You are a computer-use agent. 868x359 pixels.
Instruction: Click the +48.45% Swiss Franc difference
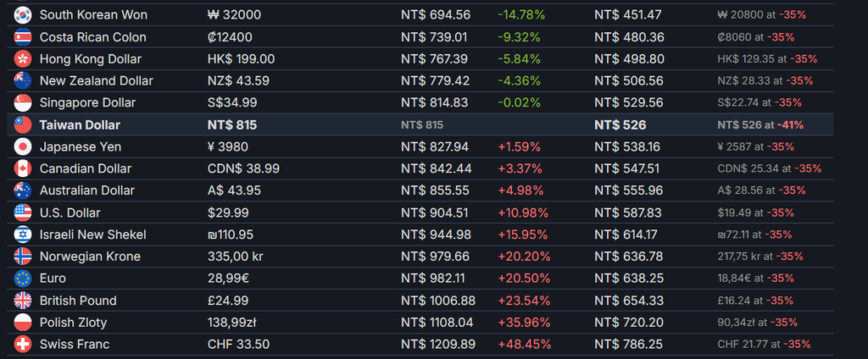coord(524,344)
